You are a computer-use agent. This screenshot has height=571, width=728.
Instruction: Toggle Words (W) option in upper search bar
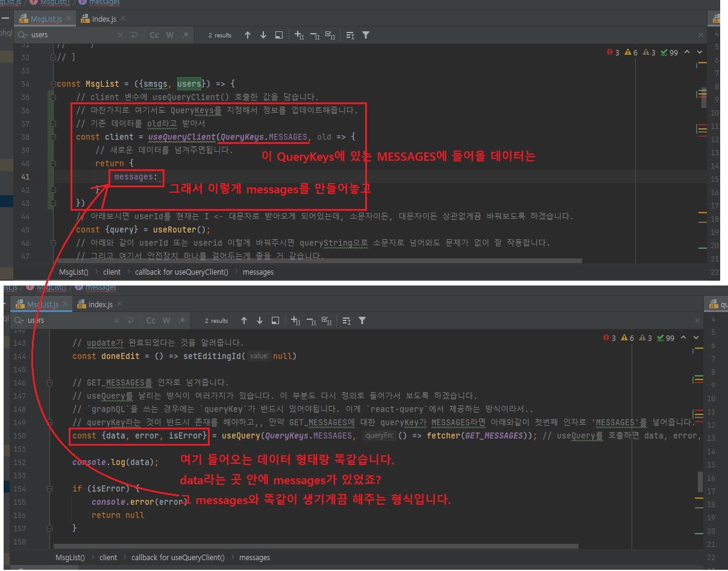click(170, 36)
